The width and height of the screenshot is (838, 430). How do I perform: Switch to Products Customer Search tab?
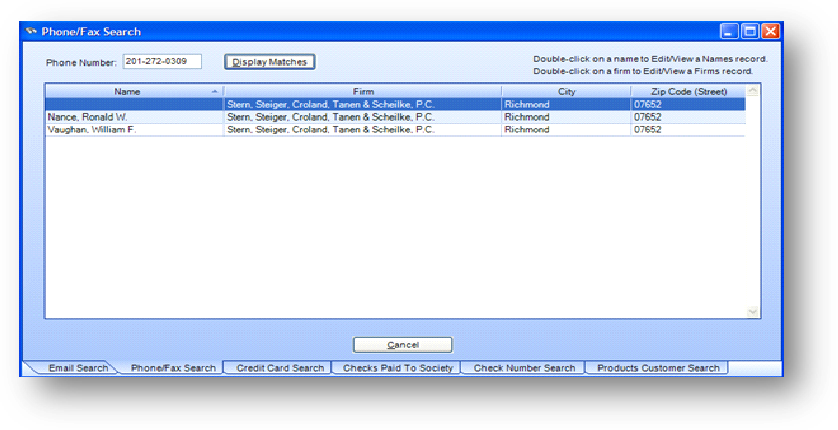point(658,368)
